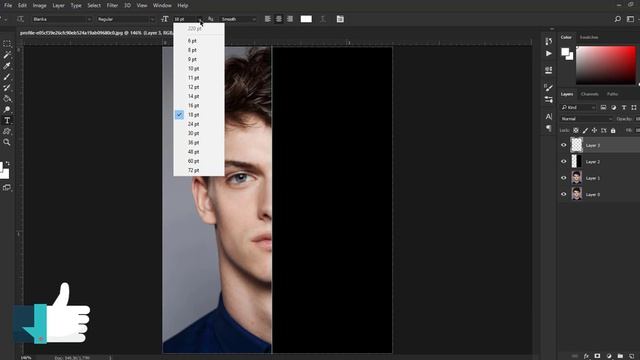Click the Quick Mask mode icon
This screenshot has height=360, width=640.
[x=7, y=187]
